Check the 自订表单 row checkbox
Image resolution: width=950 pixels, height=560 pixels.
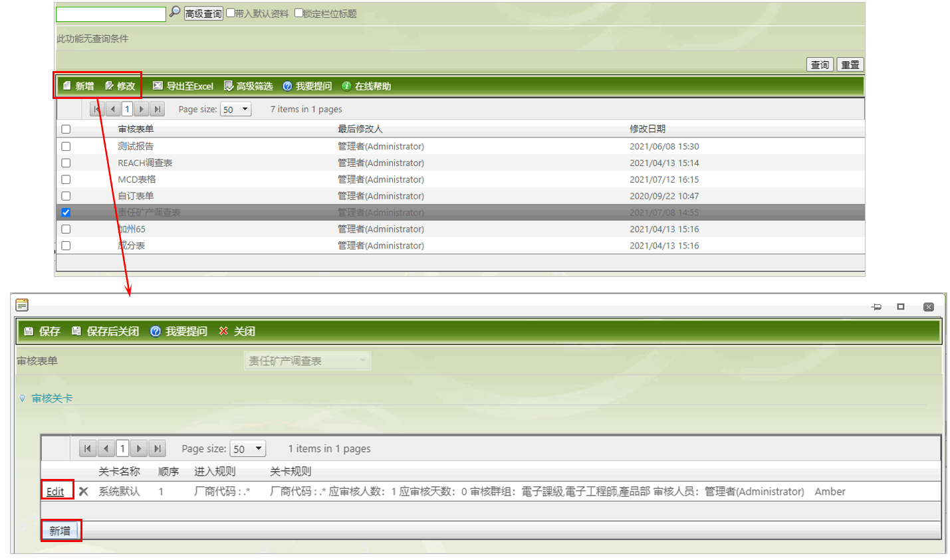[66, 196]
